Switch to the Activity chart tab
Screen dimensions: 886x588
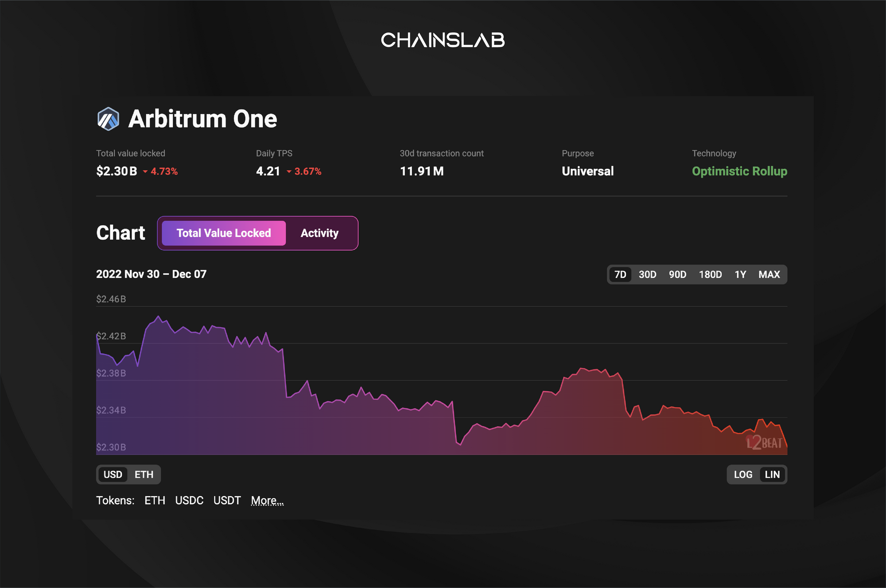(x=319, y=233)
